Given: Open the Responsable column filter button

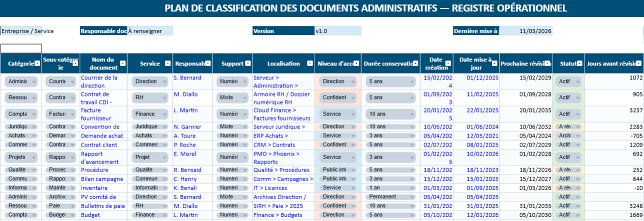Looking at the screenshot, I should (208, 64).
